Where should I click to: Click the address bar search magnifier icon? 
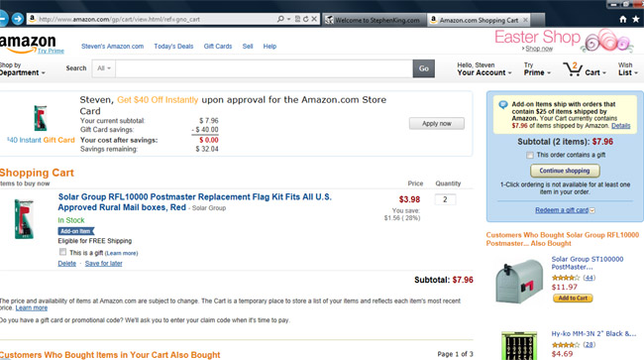point(280,19)
